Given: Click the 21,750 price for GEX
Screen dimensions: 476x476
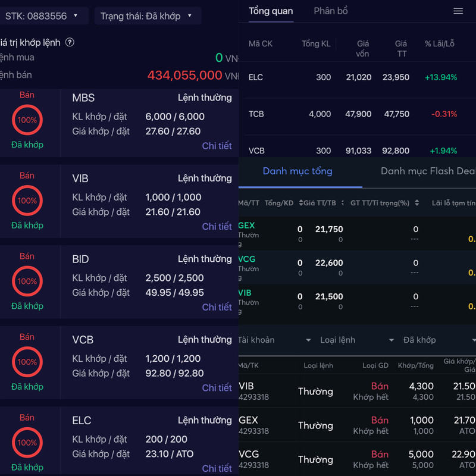Looking at the screenshot, I should tap(329, 229).
